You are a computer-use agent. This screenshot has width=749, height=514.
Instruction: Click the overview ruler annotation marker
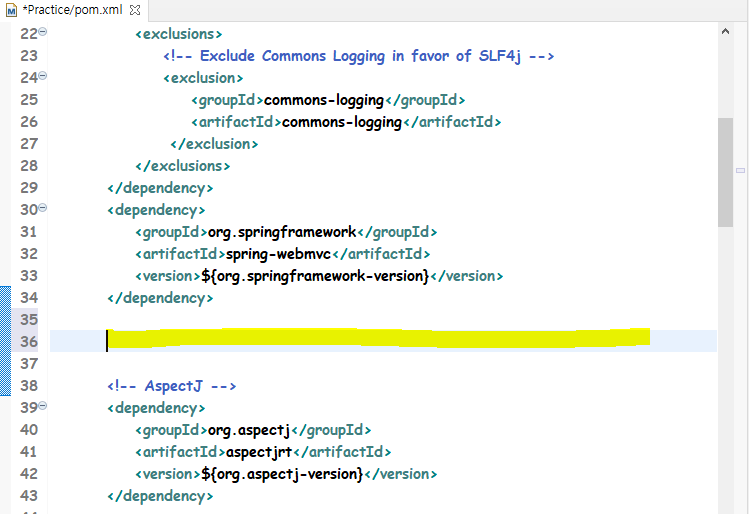(740, 171)
